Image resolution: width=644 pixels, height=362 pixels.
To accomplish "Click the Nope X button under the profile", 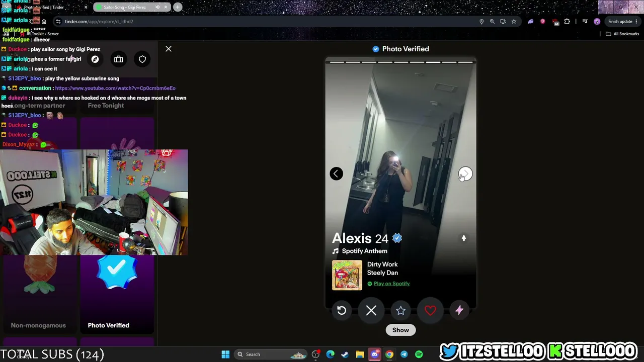I will click(371, 311).
